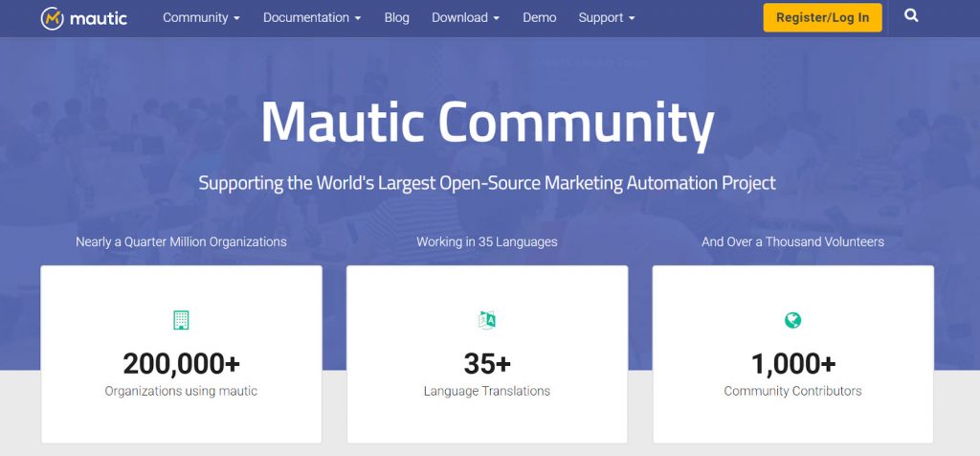Click the green building icon above 200,000+
The width and height of the screenshot is (980, 456).
(x=181, y=320)
